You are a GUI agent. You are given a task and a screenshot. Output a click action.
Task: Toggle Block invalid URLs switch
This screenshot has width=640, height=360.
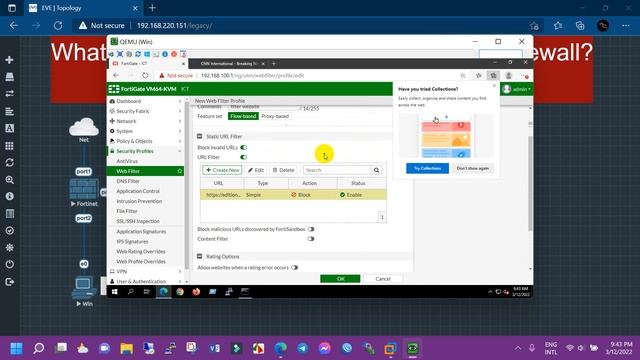(244, 147)
